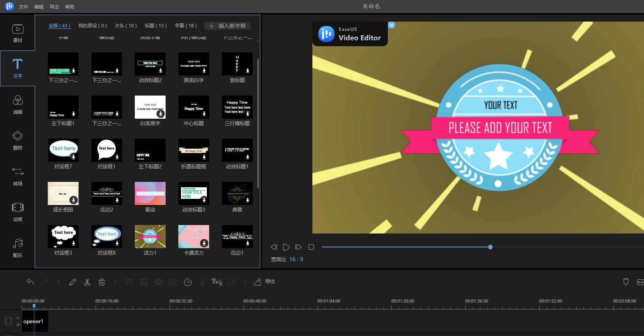The width and height of the screenshot is (644, 336).
Task: Mute the opener1 track speaker toggle
Action: [18, 319]
